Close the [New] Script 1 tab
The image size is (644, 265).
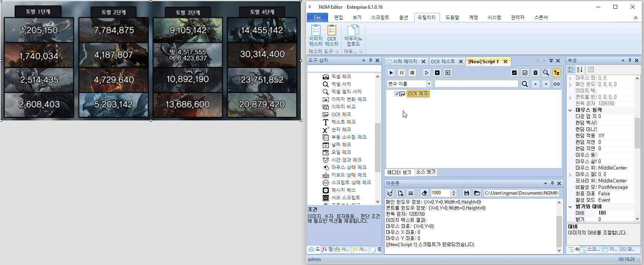(505, 61)
